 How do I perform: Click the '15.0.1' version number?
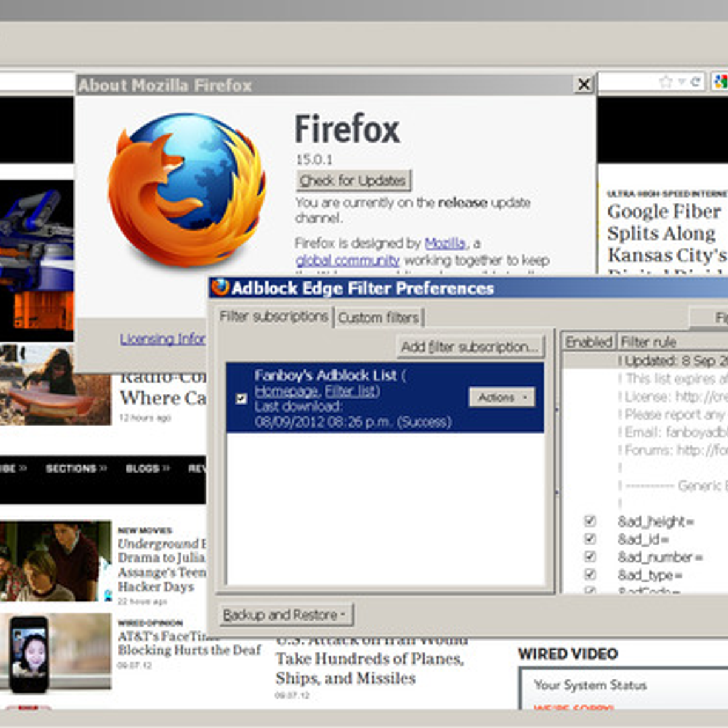[x=314, y=160]
